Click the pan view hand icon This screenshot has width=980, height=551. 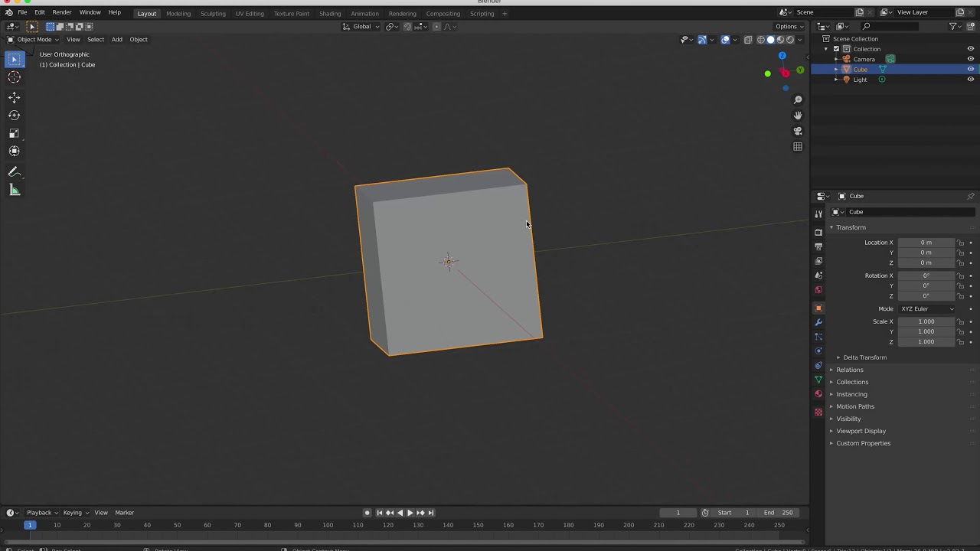[x=798, y=115]
